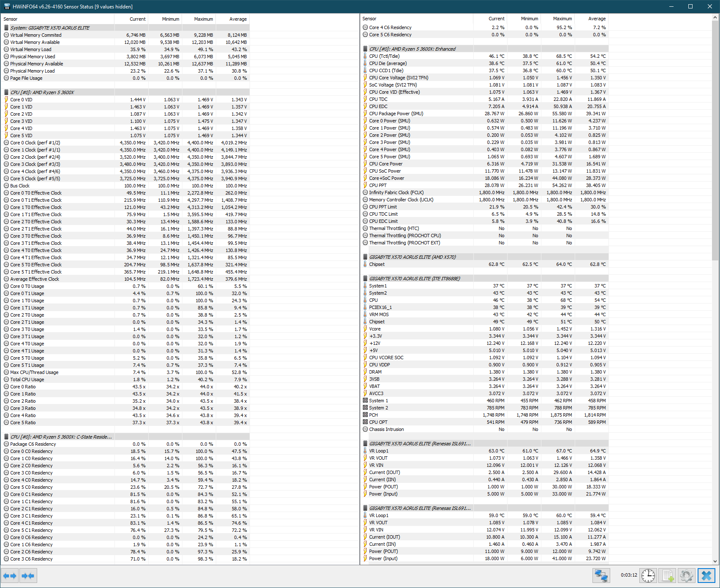Open the remote network monitoring icon
The image size is (720, 588).
601,576
